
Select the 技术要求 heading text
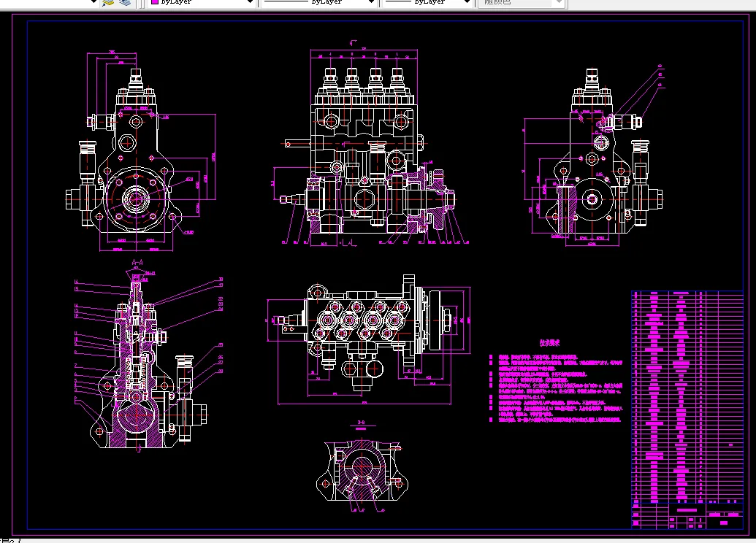pyautogui.click(x=549, y=343)
